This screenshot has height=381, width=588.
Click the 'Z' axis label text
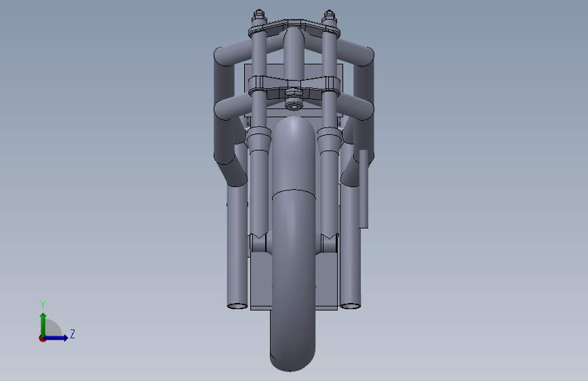(73, 334)
